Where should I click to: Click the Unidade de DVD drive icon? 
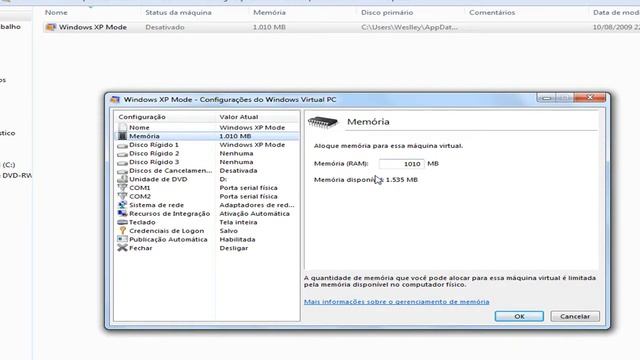point(122,179)
